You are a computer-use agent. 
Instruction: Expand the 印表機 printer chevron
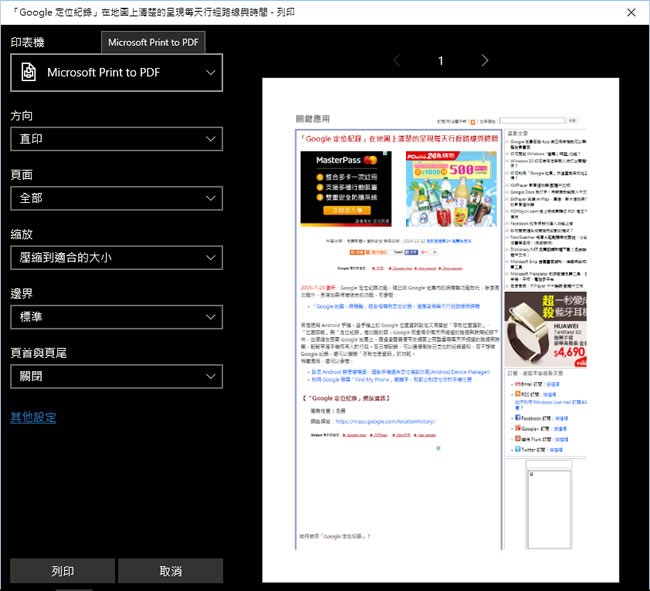point(210,72)
